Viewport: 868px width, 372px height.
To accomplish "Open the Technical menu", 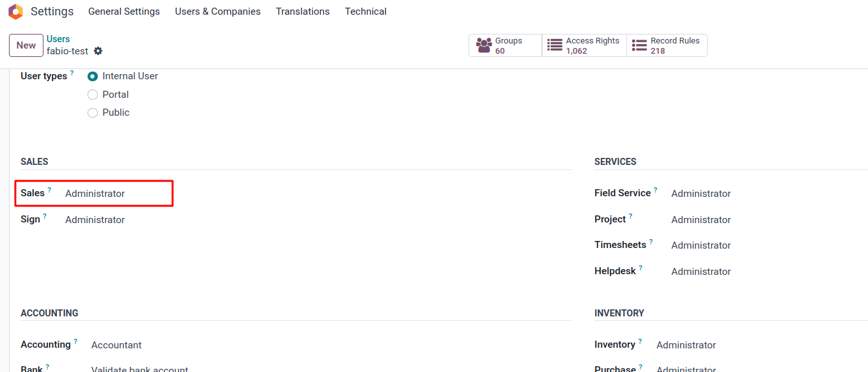I will tap(366, 12).
